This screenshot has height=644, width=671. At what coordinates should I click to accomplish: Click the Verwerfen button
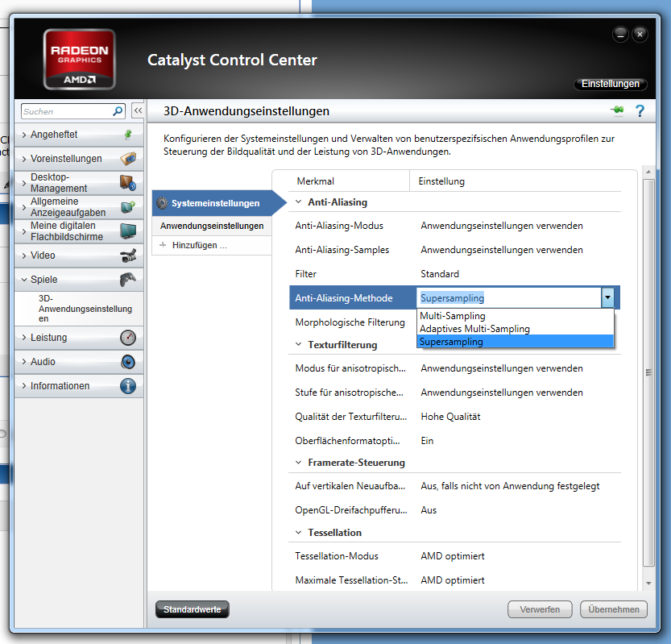coord(540,609)
